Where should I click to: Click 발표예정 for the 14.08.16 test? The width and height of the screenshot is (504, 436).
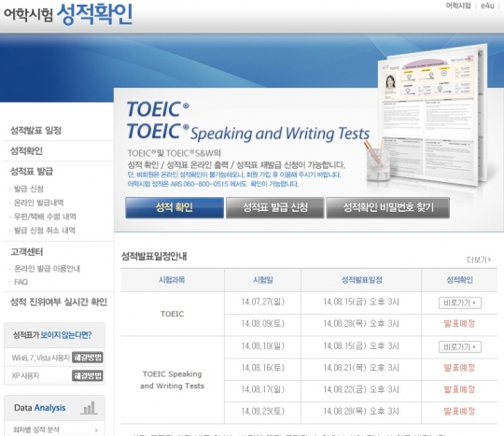tap(459, 368)
